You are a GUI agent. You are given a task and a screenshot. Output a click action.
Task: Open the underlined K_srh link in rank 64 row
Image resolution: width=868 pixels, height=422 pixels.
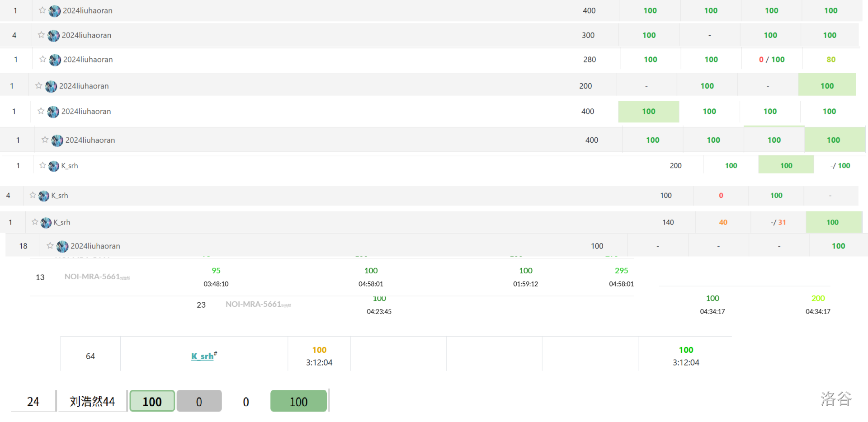pyautogui.click(x=202, y=356)
